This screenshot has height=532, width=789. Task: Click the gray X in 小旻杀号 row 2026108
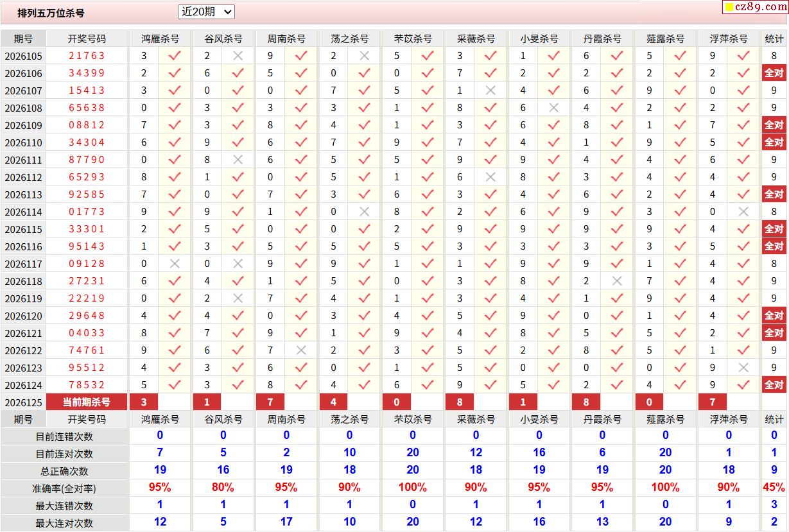553,108
